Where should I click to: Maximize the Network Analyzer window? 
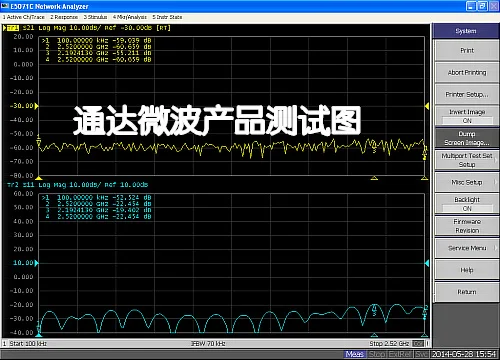pyautogui.click(x=482, y=6)
